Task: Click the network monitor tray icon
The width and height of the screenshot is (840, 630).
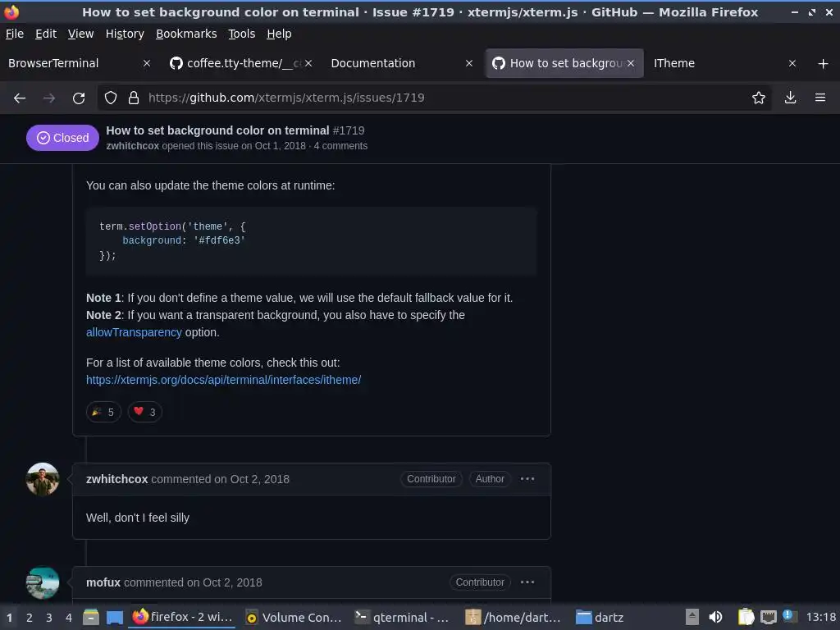Action: 768,617
